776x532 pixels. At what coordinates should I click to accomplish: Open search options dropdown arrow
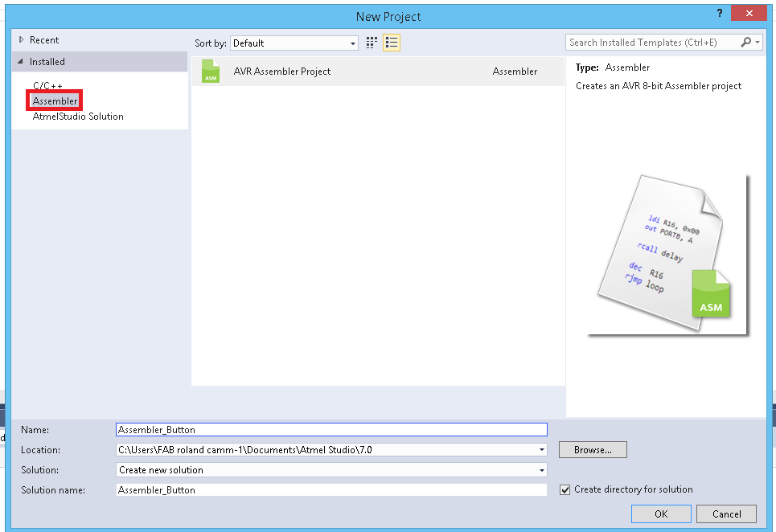point(758,43)
